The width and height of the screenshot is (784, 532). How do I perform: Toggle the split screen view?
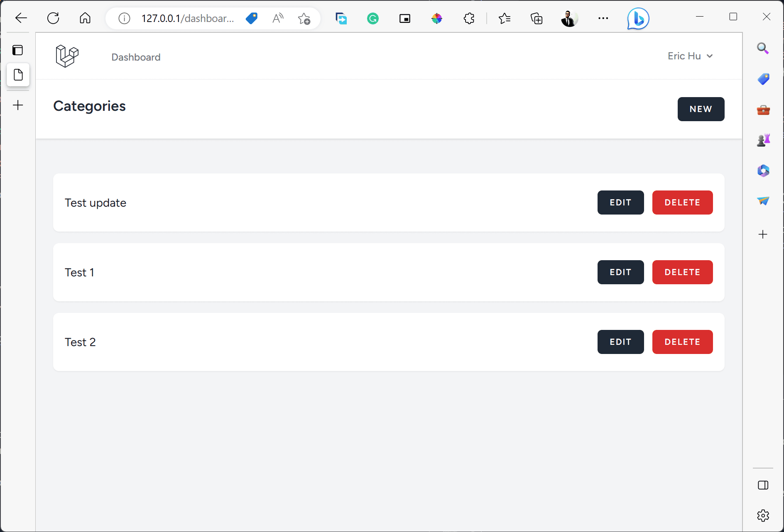763,485
